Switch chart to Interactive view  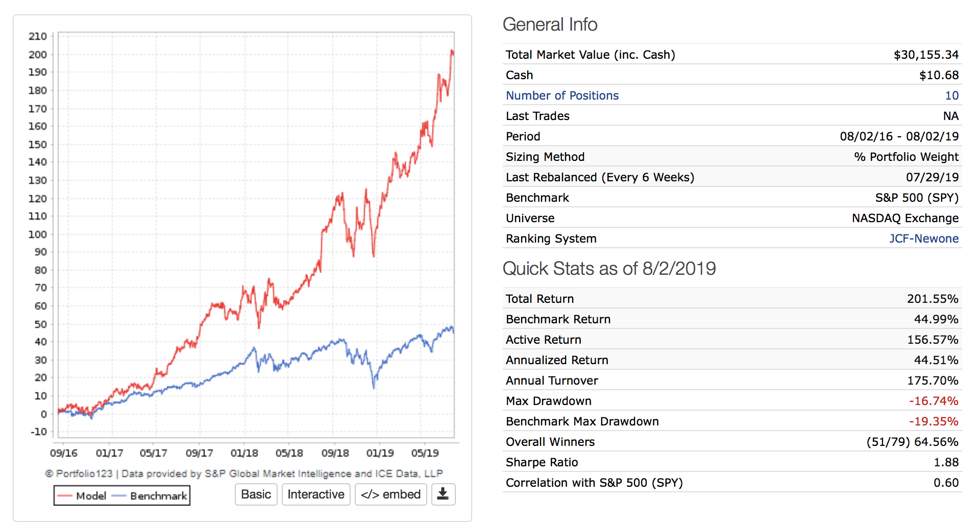click(315, 494)
